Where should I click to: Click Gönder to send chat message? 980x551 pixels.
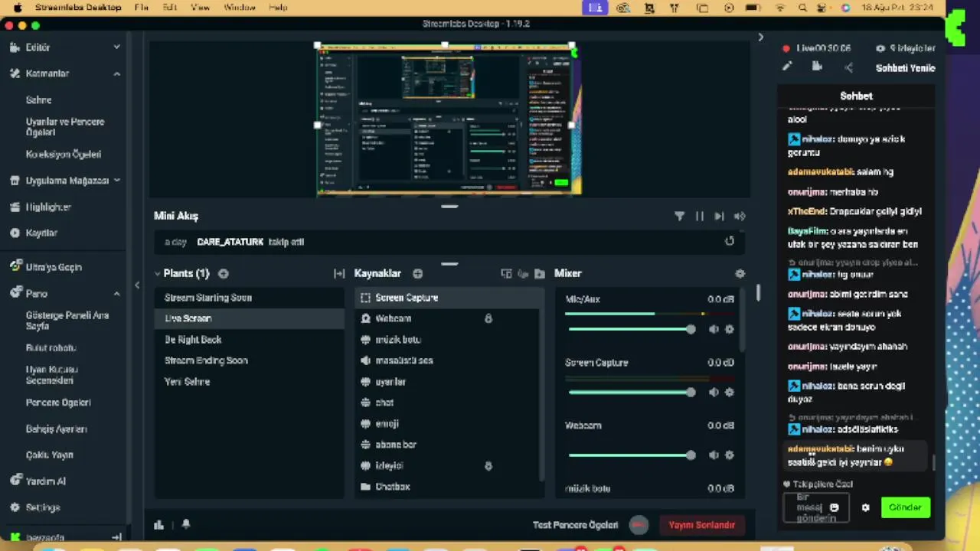click(x=905, y=507)
